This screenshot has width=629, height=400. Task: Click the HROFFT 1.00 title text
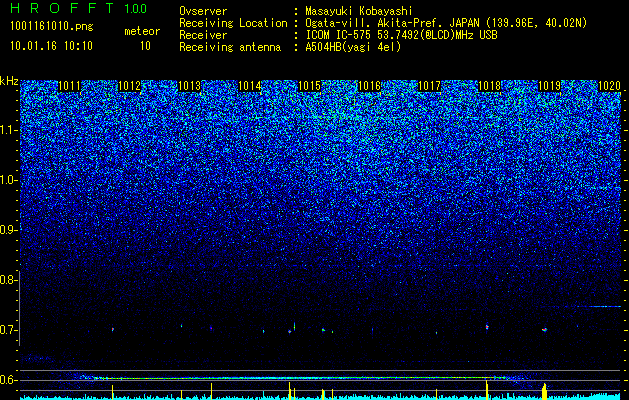coord(78,8)
